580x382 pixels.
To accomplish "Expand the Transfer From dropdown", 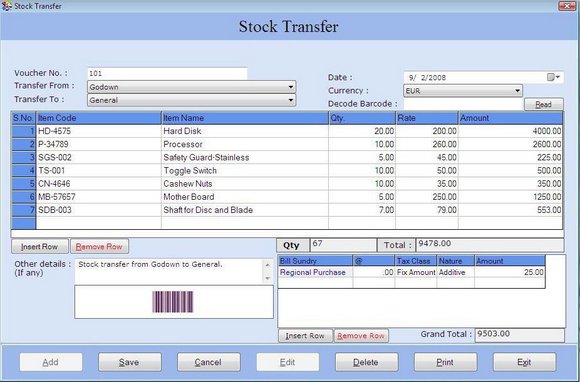I will pos(291,87).
